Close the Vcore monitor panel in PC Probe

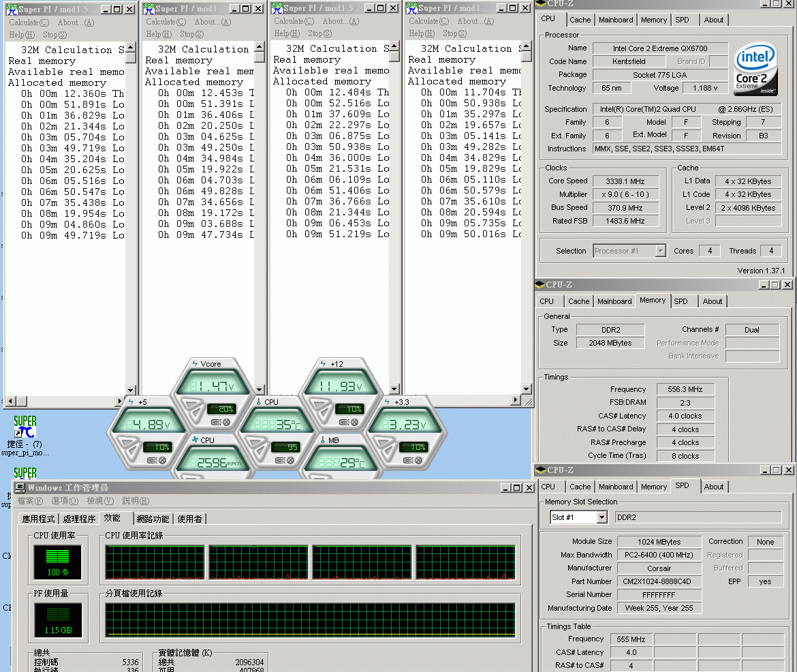click(x=227, y=423)
